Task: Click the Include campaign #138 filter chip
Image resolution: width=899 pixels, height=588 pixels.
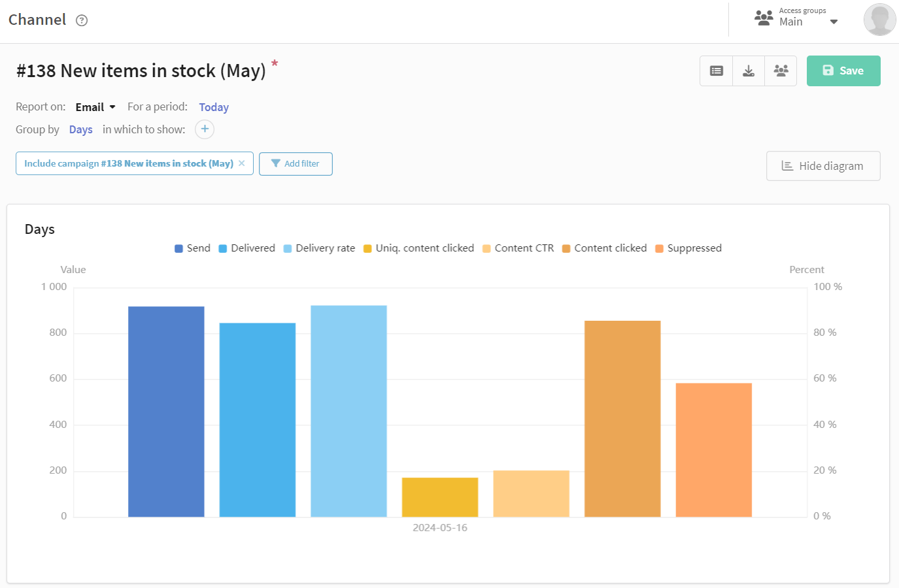Action: 135,163
